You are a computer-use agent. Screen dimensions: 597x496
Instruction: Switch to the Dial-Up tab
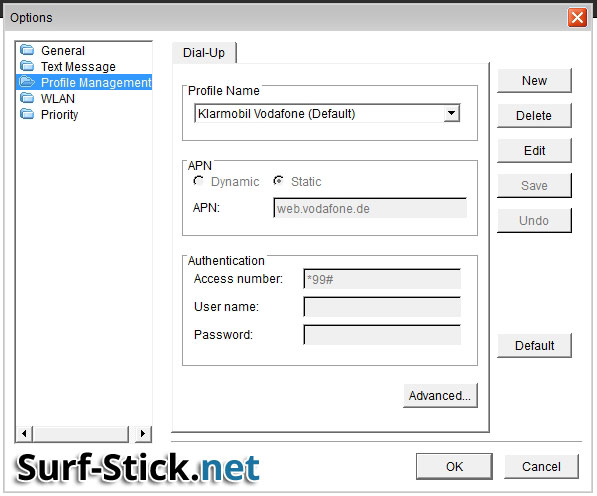(x=204, y=53)
